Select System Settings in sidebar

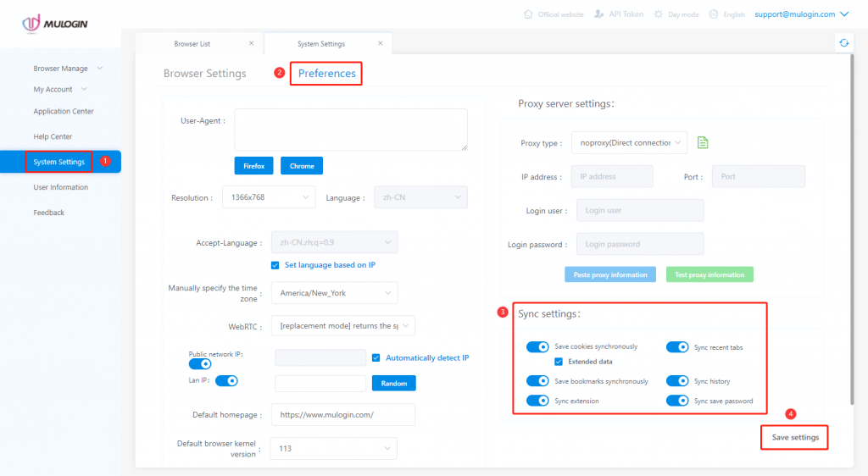point(58,162)
